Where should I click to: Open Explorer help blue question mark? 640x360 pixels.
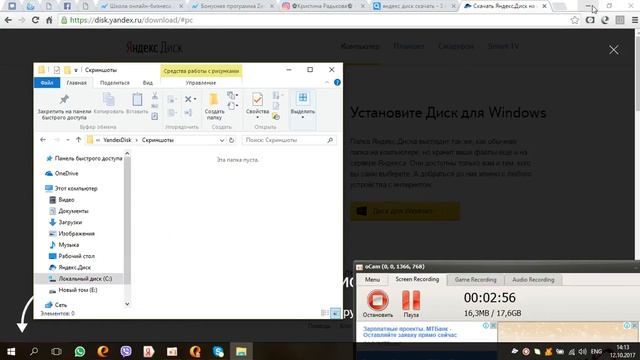point(337,82)
